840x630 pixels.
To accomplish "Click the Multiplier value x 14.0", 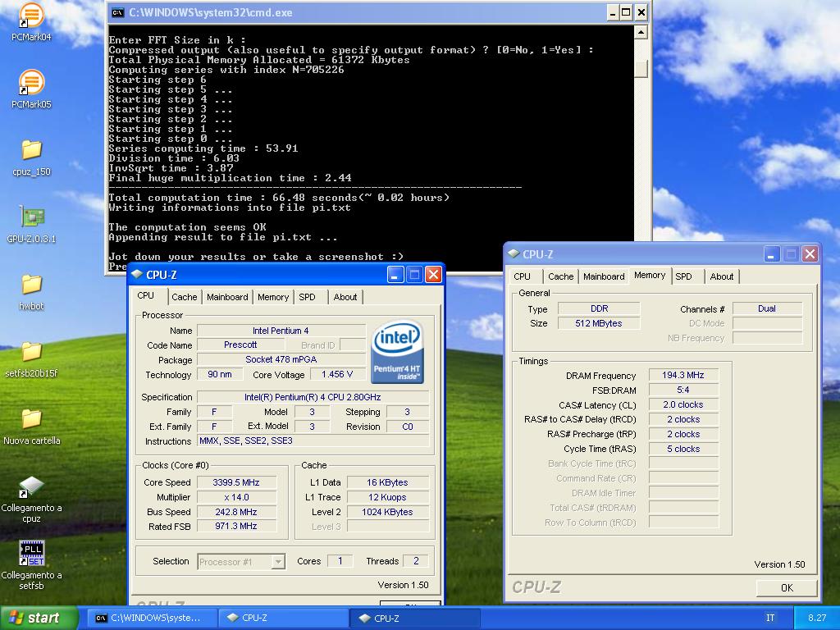I will click(x=236, y=497).
